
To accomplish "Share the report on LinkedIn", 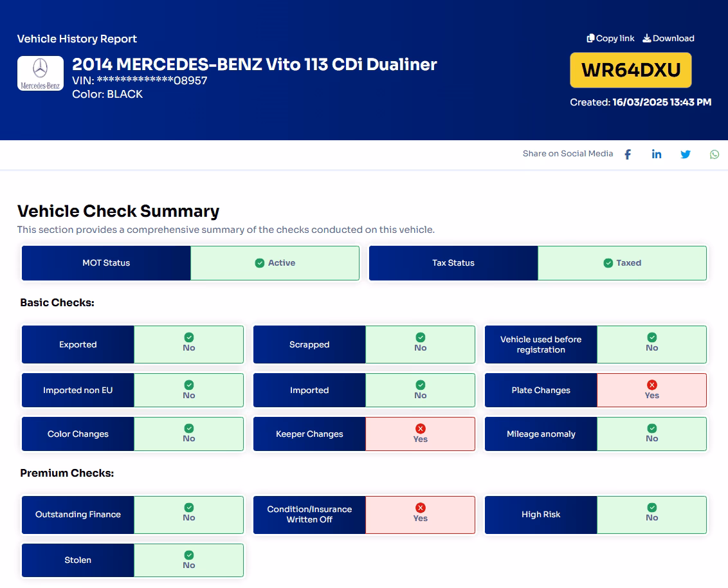I will pos(657,154).
